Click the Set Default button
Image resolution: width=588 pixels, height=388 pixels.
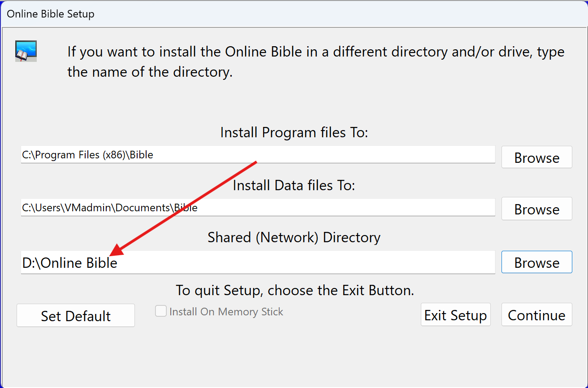point(76,315)
